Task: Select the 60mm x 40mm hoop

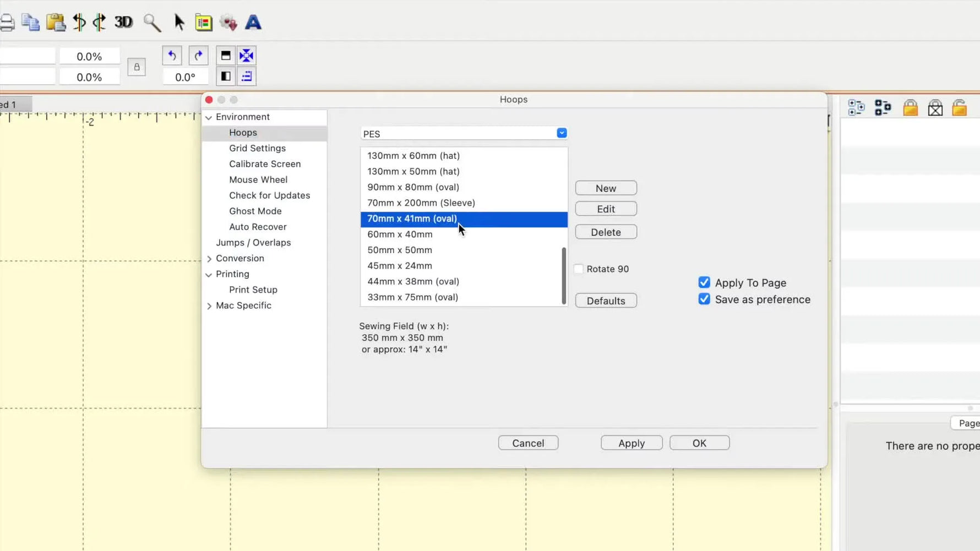Action: point(464,234)
